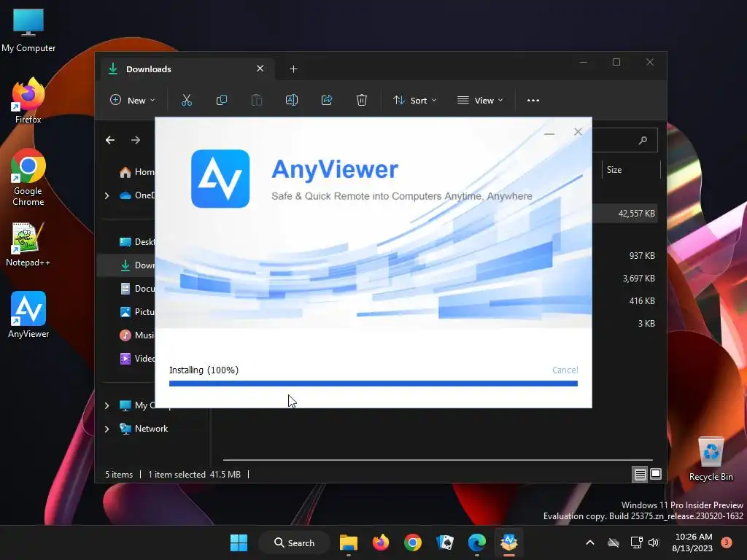The image size is (747, 560).
Task: Close the Downloads tab
Action: point(260,69)
